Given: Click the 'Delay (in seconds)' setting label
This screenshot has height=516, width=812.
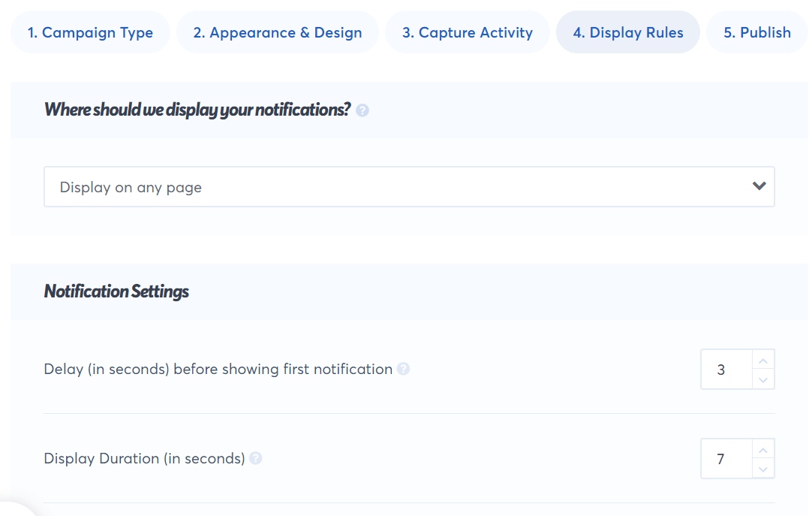Looking at the screenshot, I should tap(218, 369).
